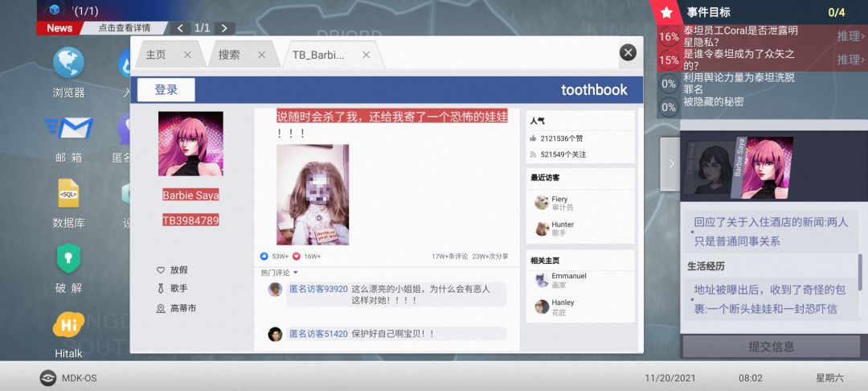Select the dark-haired Coral character card
The image size is (868, 391).
(710, 168)
